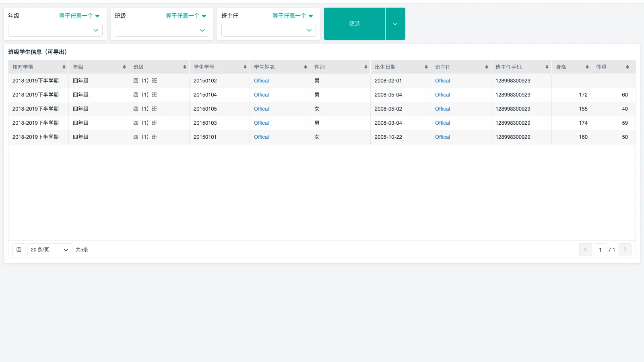The image size is (644, 362).
Task: Open 班主任 link in row 20150103
Action: coord(442,123)
